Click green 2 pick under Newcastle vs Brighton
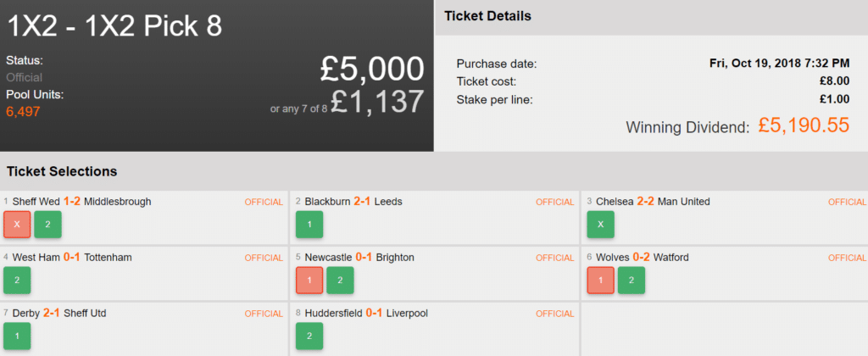868x356 pixels. pos(339,281)
